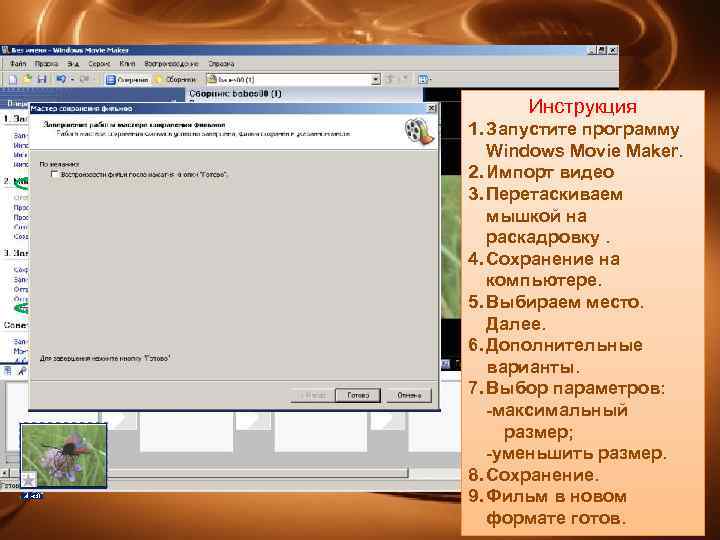This screenshot has height=540, width=720.
Task: Open the Сервис menu
Action: 100,64
